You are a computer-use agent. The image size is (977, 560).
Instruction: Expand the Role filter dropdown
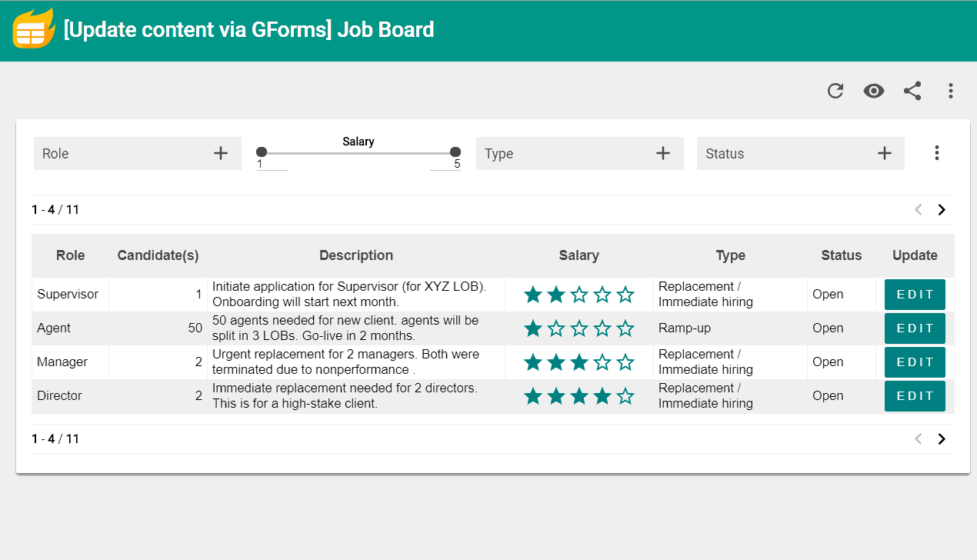click(138, 153)
